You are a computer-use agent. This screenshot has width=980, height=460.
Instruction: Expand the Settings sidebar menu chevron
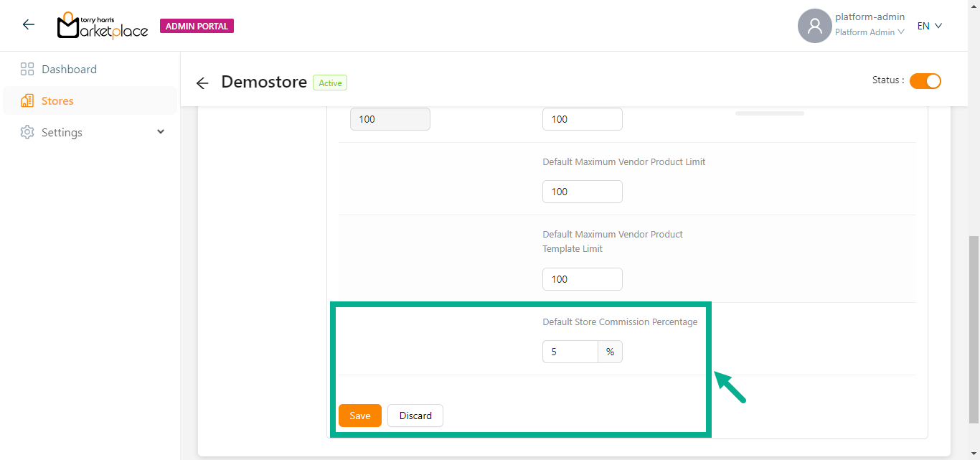161,132
